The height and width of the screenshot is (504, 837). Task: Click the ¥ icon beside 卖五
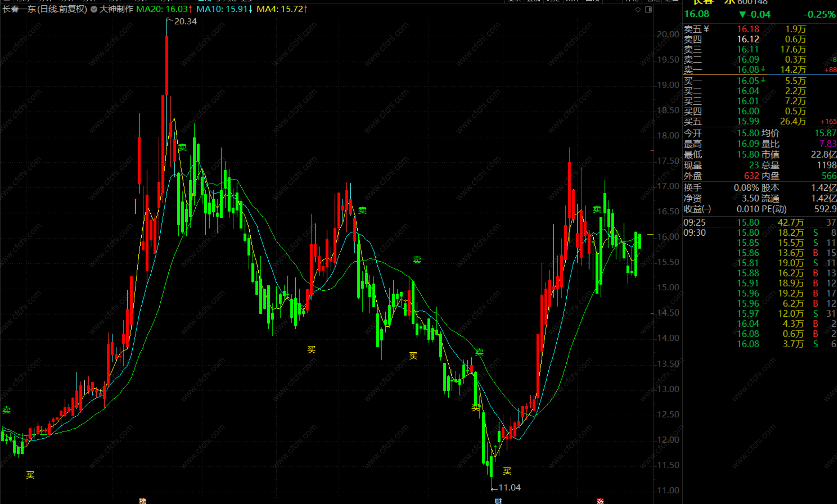pos(706,29)
